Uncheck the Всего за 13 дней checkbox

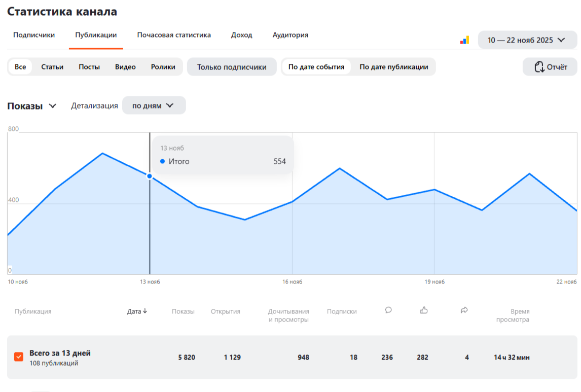[19, 357]
